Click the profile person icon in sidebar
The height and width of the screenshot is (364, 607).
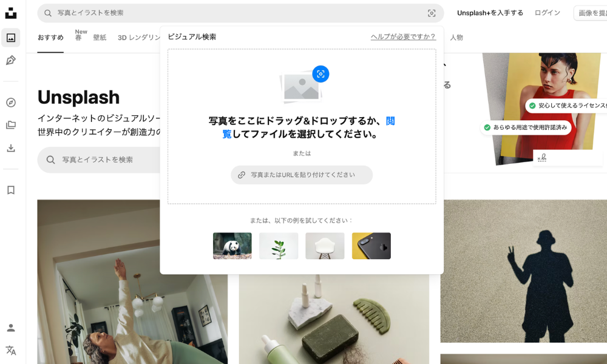11,328
